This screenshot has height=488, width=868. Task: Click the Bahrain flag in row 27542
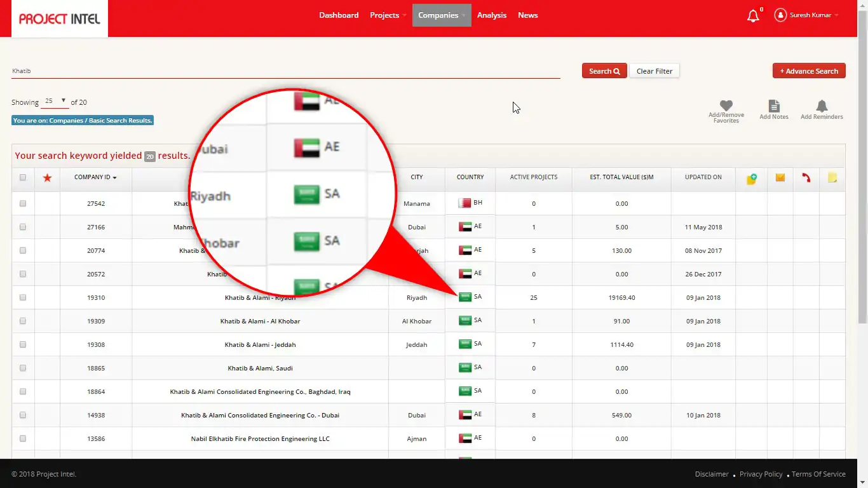click(x=465, y=203)
